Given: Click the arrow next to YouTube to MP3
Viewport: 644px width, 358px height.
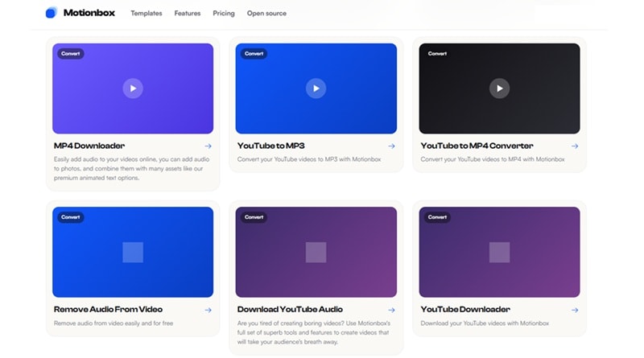Looking at the screenshot, I should pos(391,146).
